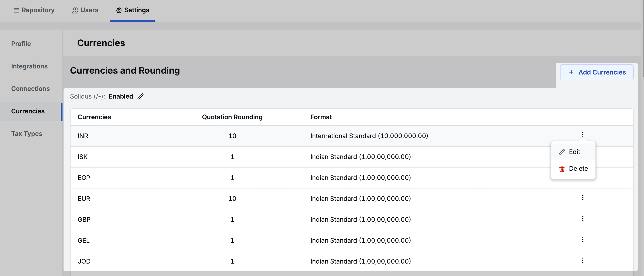Open the options menu on the INR row

(583, 134)
